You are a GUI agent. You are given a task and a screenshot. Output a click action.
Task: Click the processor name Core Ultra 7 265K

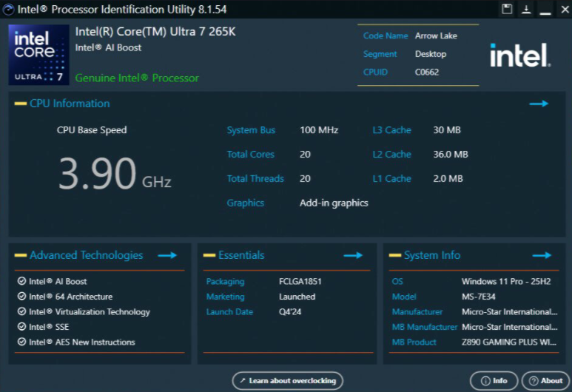coord(155,32)
